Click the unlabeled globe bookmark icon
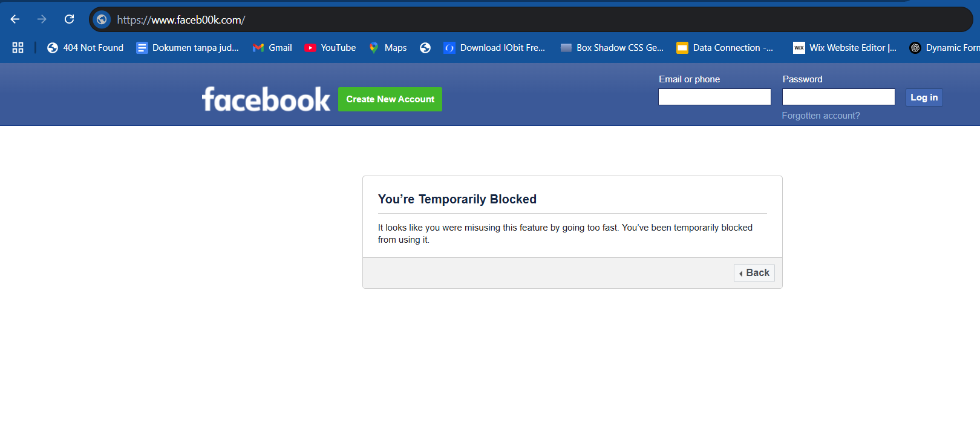The height and width of the screenshot is (431, 980). click(425, 48)
